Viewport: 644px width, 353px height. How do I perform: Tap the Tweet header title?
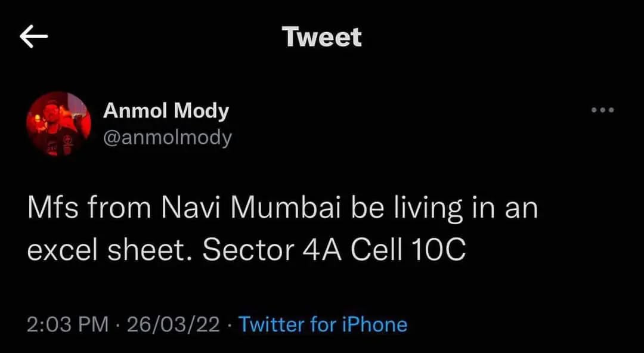tap(322, 37)
